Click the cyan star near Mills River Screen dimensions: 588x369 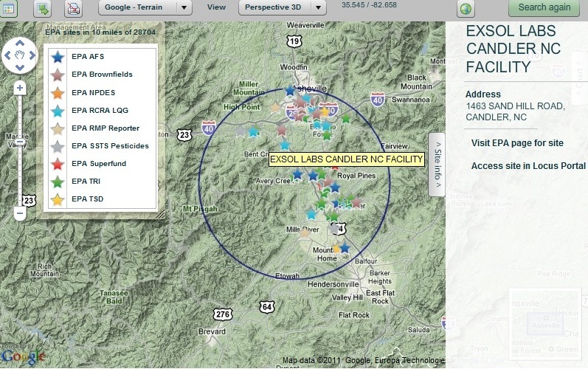click(311, 215)
